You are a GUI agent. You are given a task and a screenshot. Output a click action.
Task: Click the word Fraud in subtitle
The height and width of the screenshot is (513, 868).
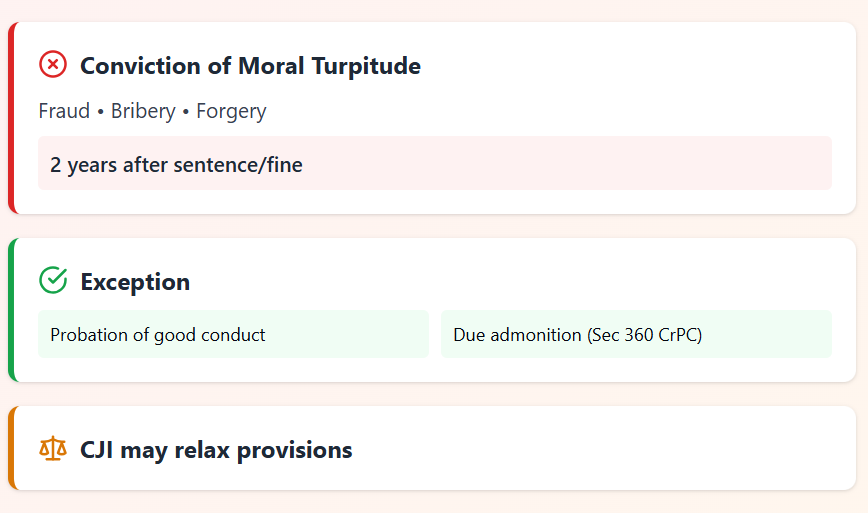[x=64, y=111]
